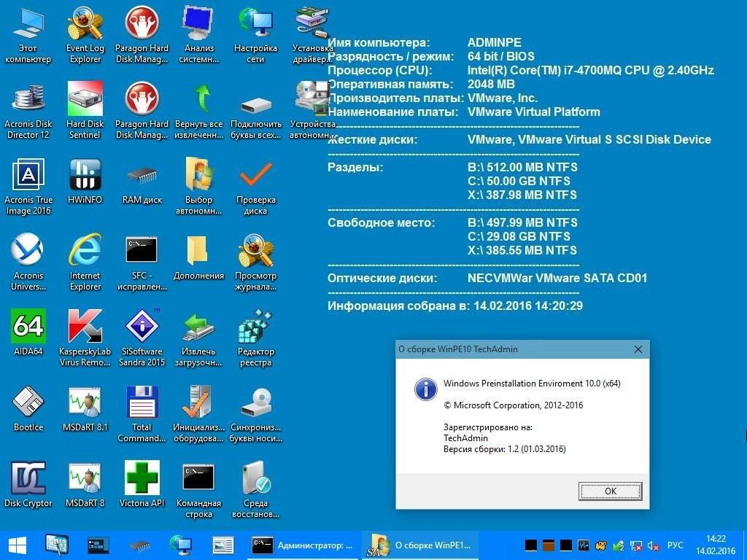This screenshot has width=747, height=560.
Task: Select О сборке WinPE1... taskbar item
Action: 419,545
